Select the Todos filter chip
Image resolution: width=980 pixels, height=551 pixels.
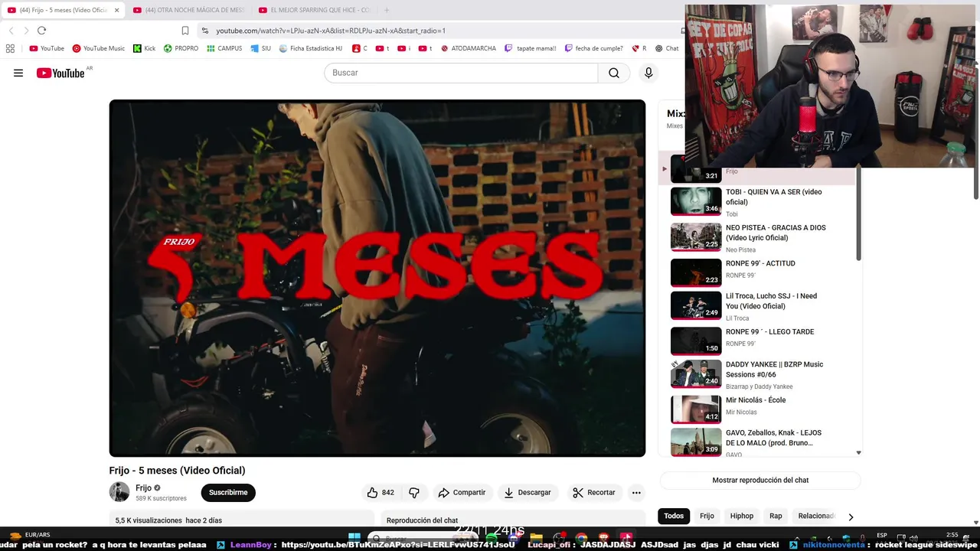click(x=674, y=516)
